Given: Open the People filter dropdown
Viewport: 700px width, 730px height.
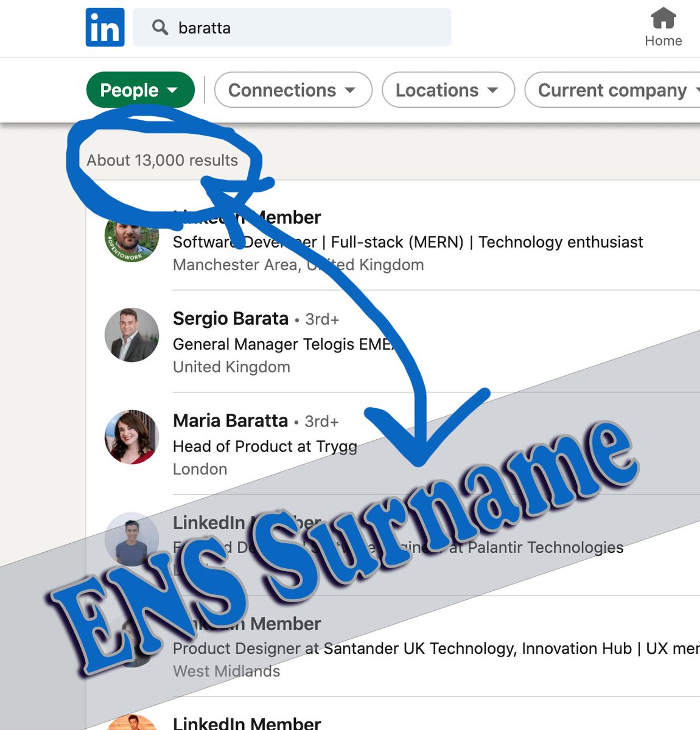Looking at the screenshot, I should click(141, 90).
